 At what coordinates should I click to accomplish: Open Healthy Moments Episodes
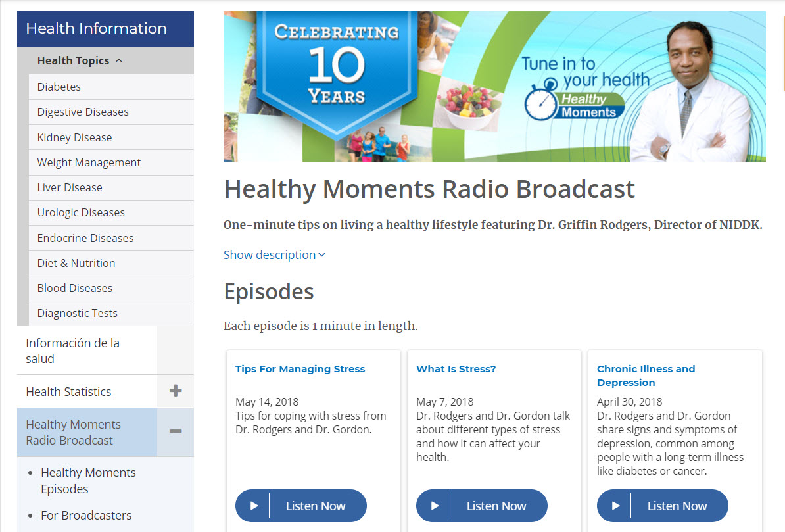[x=88, y=480]
